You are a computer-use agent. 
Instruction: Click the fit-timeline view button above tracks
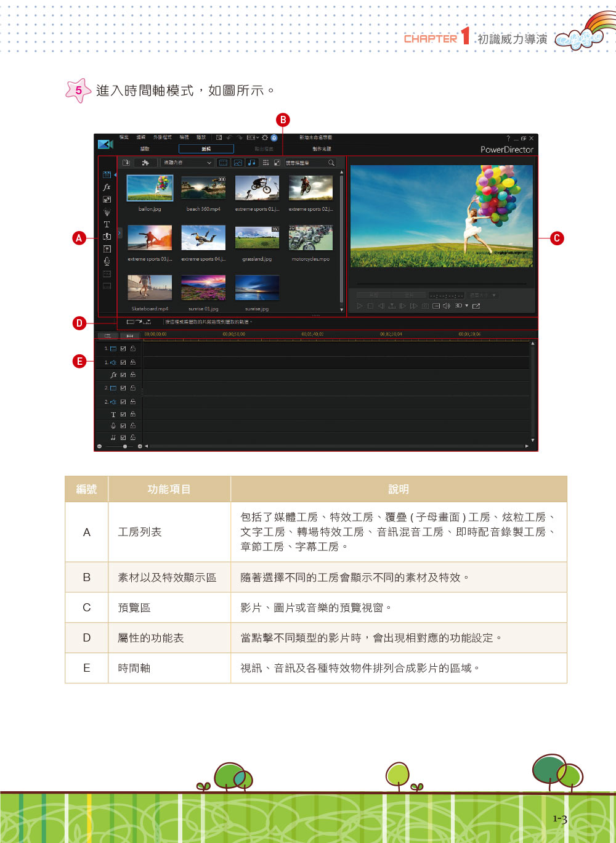tap(130, 336)
